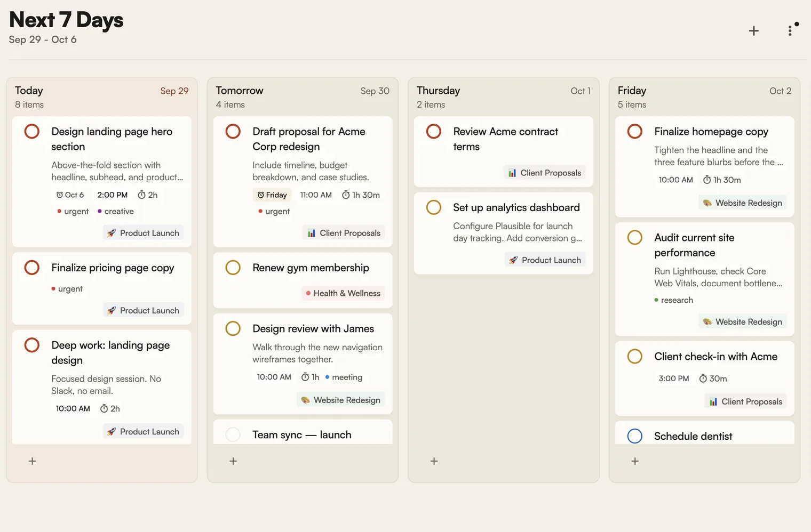The image size is (811, 532).
Task: Add a new item to Today column
Action: pos(32,461)
